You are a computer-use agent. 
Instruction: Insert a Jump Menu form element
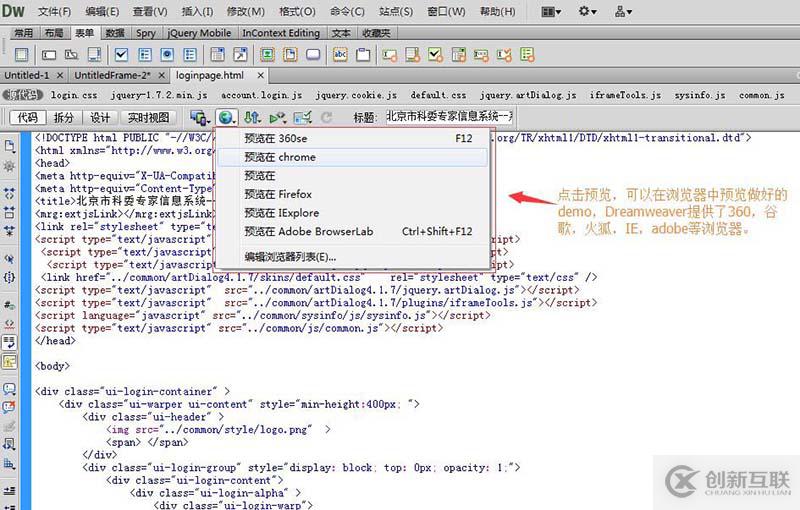[240, 55]
